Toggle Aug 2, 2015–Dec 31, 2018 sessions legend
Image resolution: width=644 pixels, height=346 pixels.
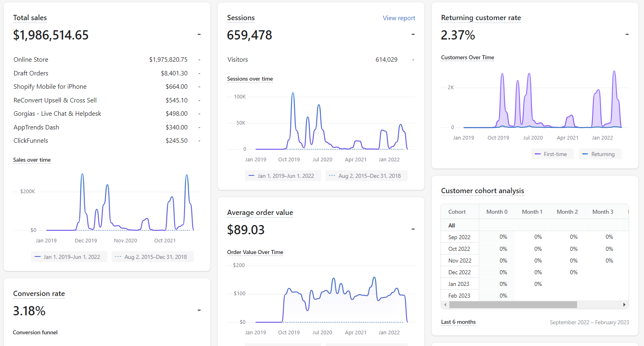click(x=366, y=176)
